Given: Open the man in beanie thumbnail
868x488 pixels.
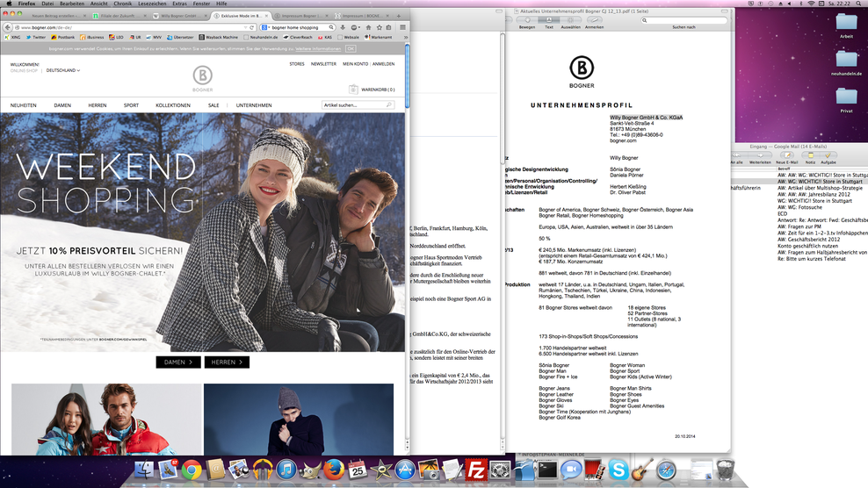Looking at the screenshot, I should (299, 420).
